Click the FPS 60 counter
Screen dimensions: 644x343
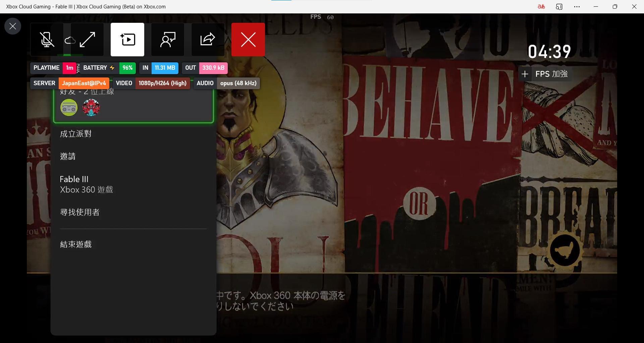tap(322, 17)
